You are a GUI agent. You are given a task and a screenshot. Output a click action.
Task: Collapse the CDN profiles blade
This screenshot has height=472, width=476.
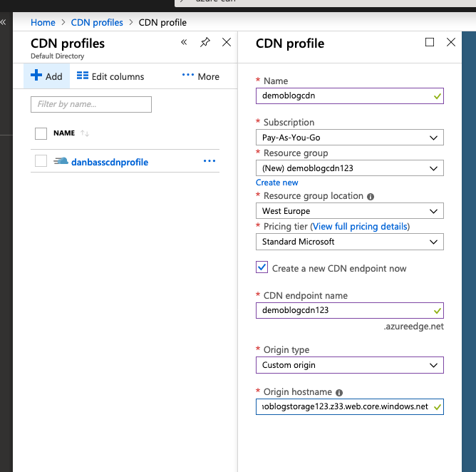(x=184, y=42)
